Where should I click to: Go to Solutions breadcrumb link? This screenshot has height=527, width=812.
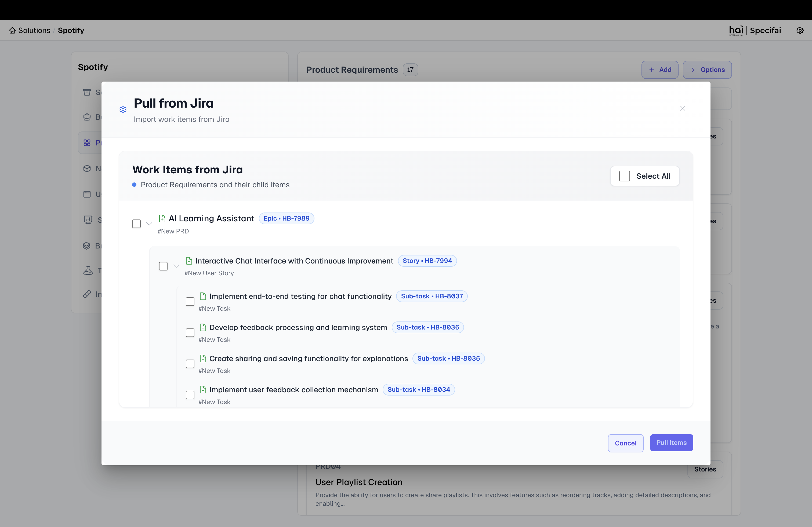point(34,30)
